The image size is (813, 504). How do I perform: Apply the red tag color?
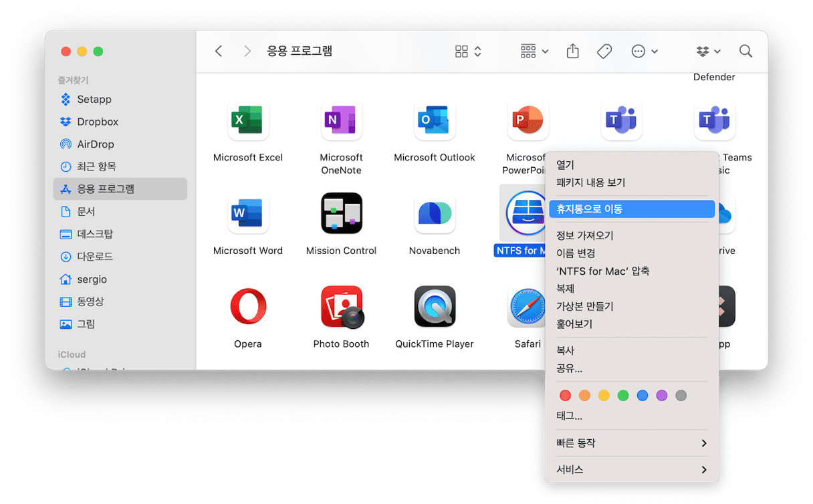[x=566, y=396]
